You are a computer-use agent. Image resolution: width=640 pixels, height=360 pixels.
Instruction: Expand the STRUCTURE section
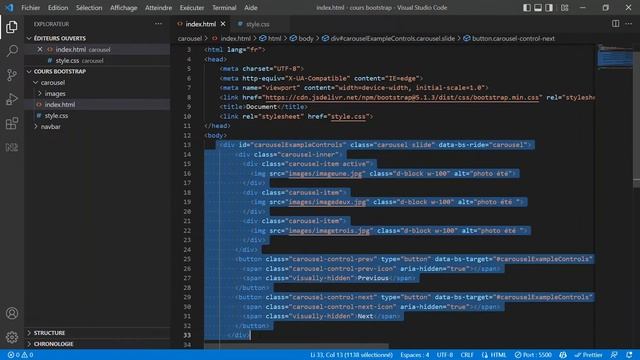pos(49,333)
